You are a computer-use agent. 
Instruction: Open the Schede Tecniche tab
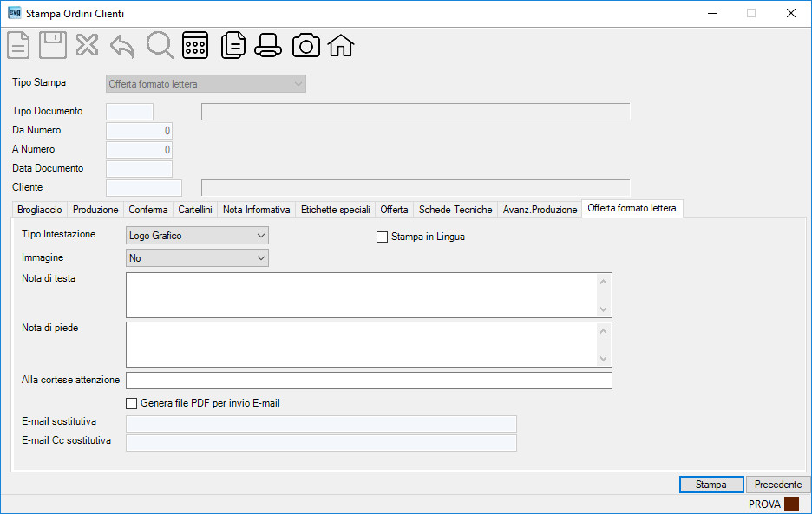pos(455,210)
